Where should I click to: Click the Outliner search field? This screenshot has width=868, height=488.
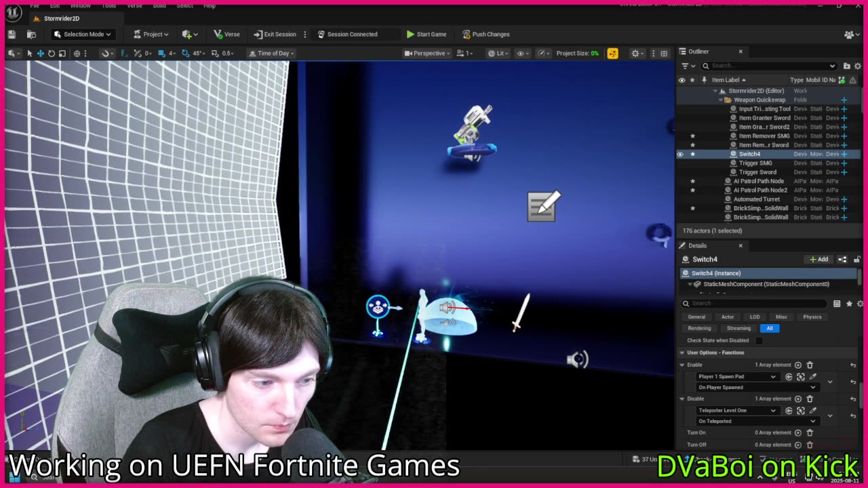click(769, 66)
